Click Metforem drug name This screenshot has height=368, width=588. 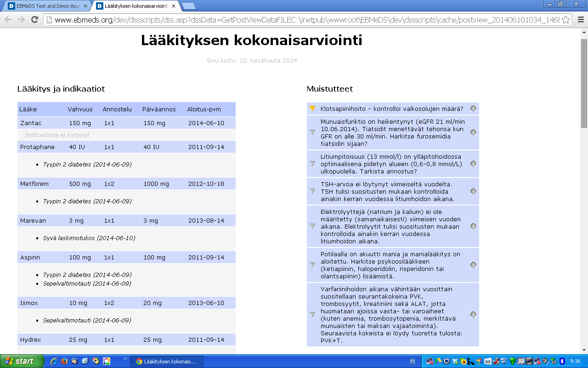(34, 184)
